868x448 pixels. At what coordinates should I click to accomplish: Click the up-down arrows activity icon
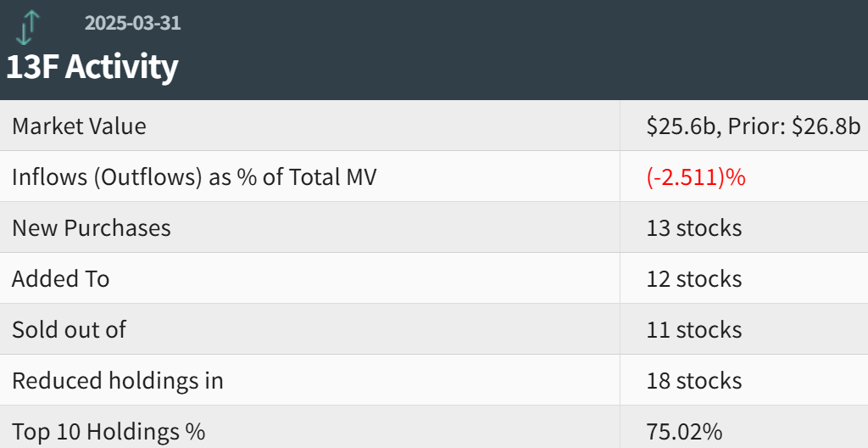pos(27,27)
